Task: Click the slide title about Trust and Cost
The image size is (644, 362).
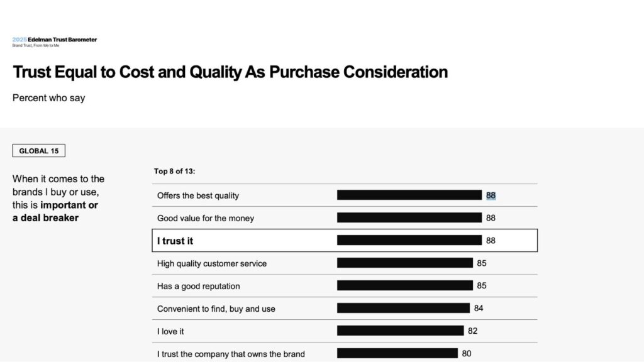Action: [230, 72]
